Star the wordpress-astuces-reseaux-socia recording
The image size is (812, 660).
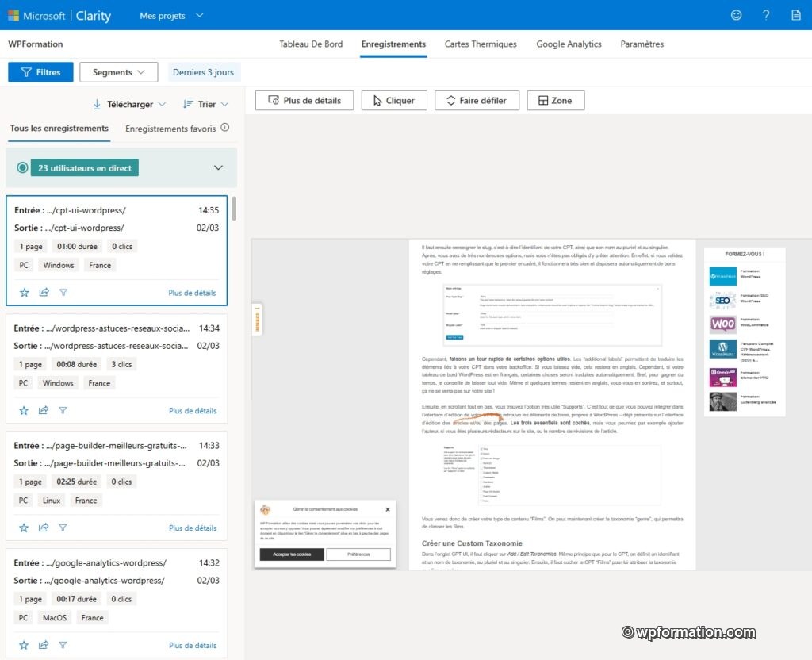click(x=24, y=410)
